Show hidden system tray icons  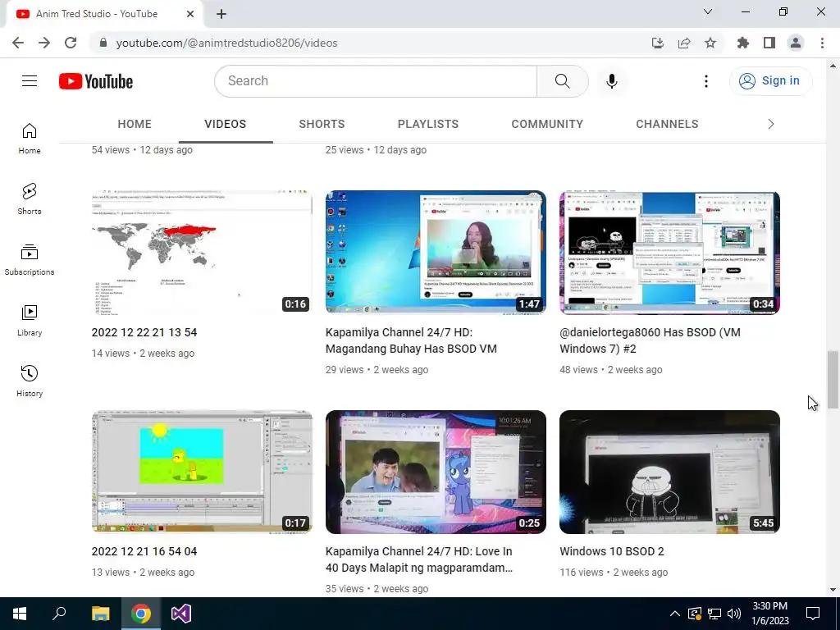[x=675, y=614]
